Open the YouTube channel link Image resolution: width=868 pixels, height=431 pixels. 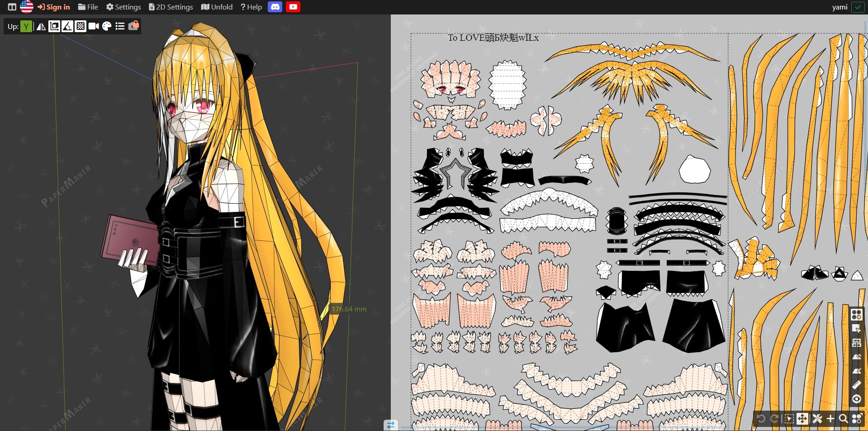click(293, 7)
